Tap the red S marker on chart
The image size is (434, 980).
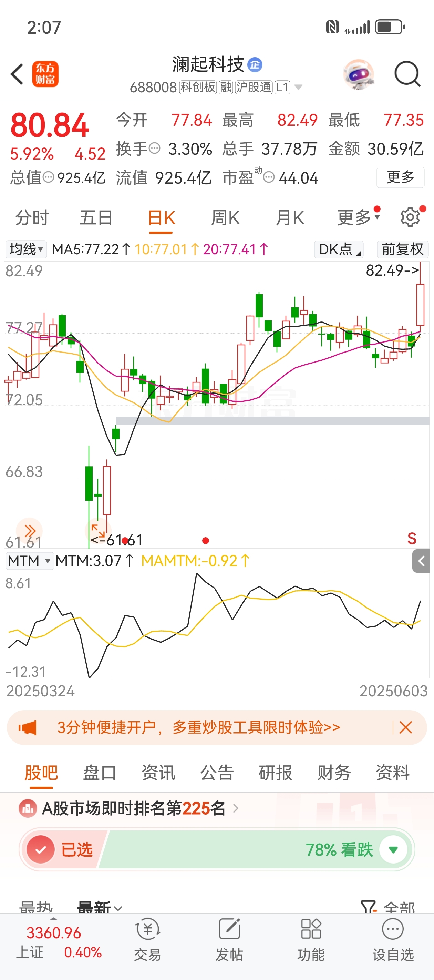412,538
